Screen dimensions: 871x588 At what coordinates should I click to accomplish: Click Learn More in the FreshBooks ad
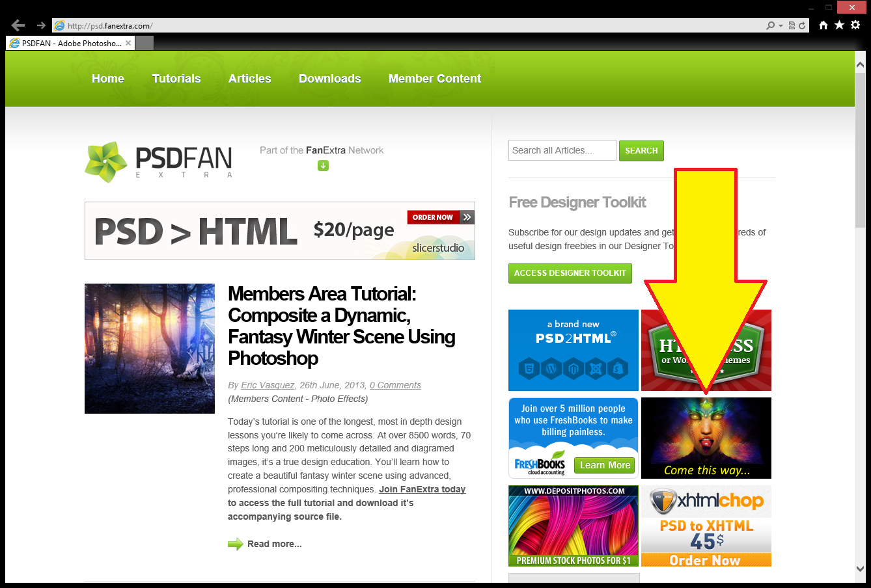pos(605,465)
